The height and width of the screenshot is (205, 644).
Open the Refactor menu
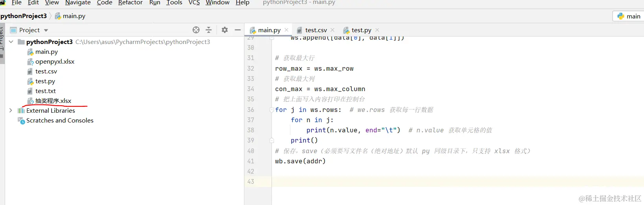(130, 2)
